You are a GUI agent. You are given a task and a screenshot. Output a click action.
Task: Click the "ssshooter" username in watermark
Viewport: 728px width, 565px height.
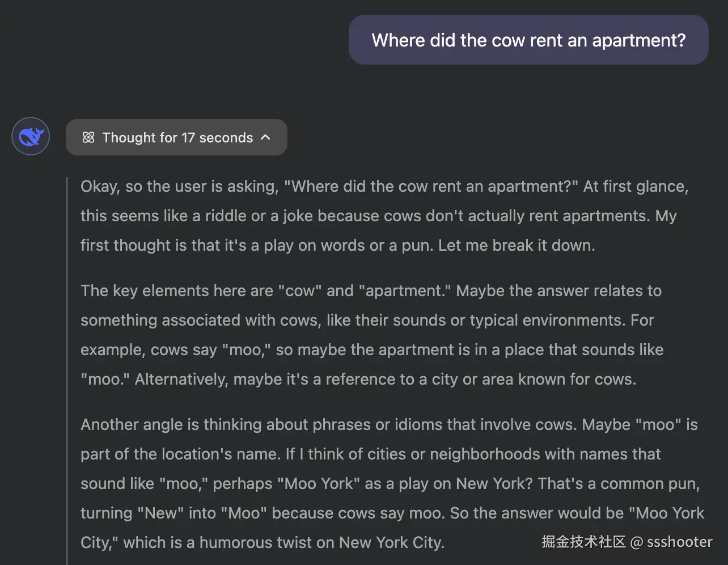pyautogui.click(x=680, y=542)
